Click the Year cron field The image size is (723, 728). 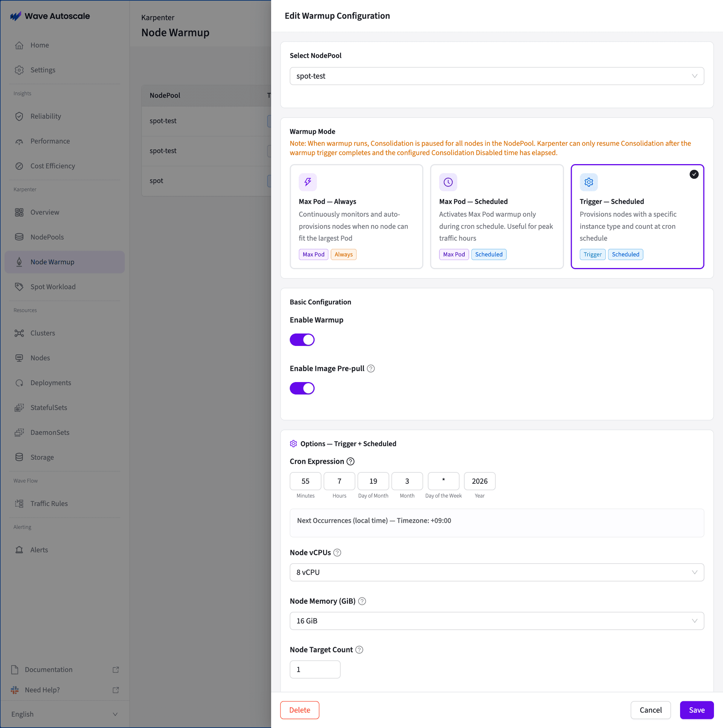pos(480,482)
